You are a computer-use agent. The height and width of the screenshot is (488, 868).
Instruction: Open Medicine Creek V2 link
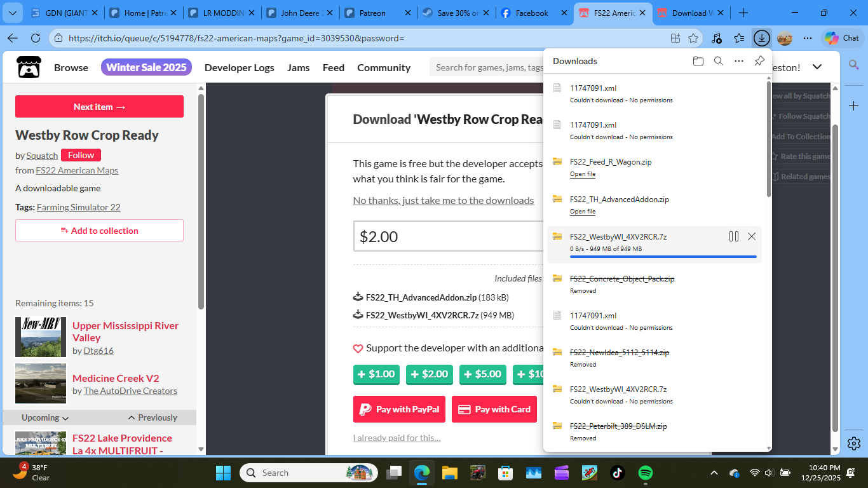[x=116, y=378]
